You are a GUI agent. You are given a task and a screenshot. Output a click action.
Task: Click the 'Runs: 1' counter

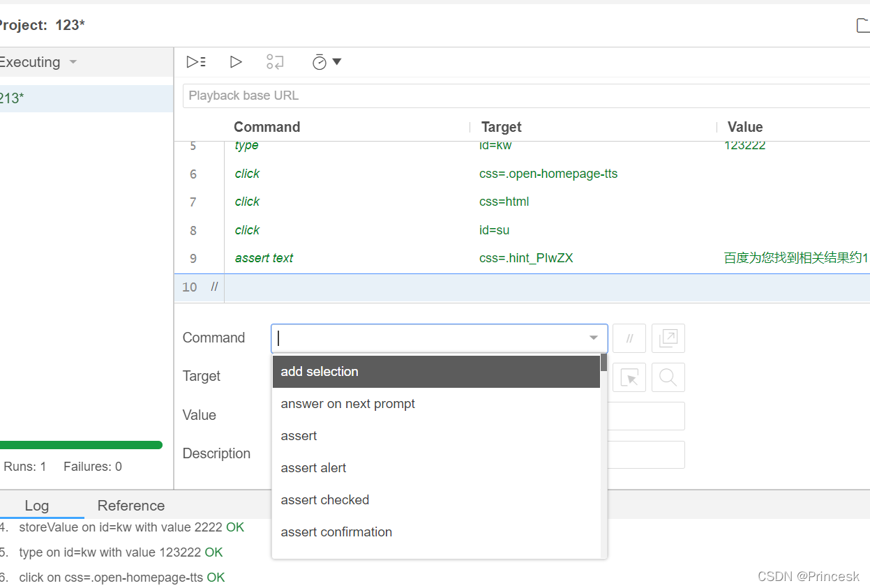(x=25, y=467)
